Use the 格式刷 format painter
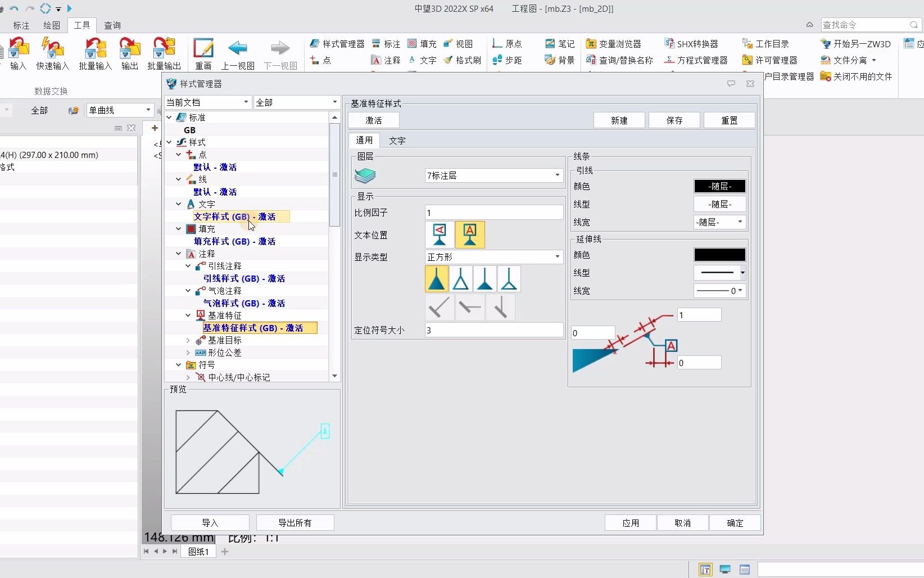924x578 pixels. [463, 60]
